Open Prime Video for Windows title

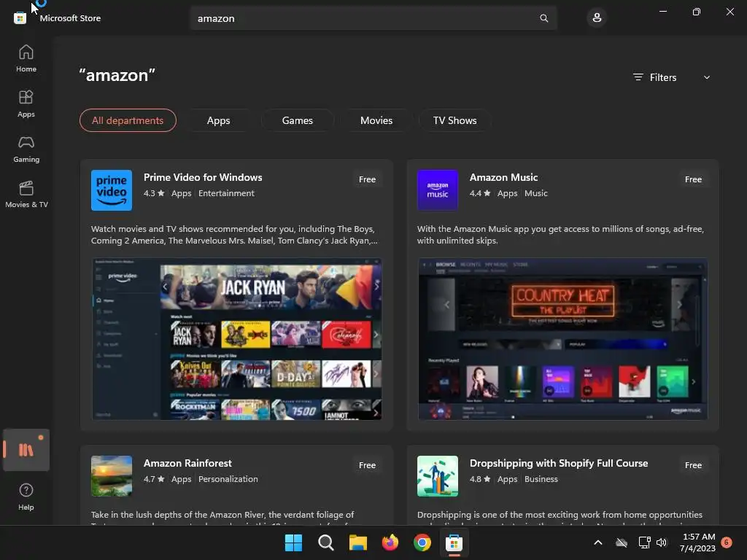[203, 177]
